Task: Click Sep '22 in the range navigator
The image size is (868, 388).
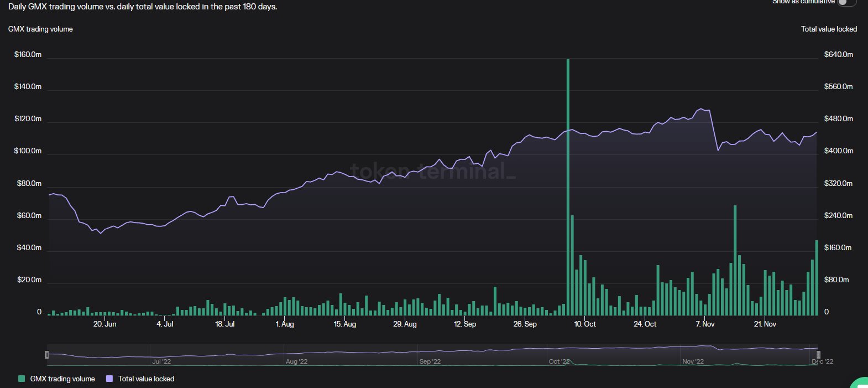Action: coord(430,361)
